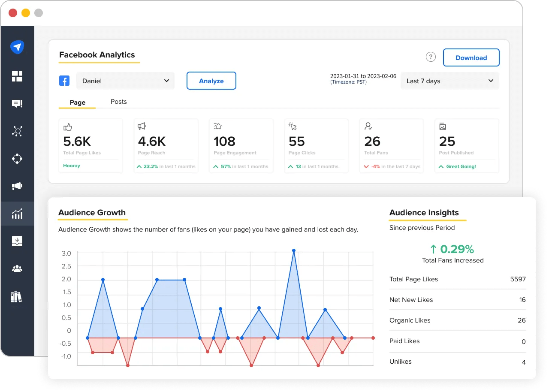Viewport: 549px width, 392px height.
Task: Click the help question mark icon
Action: tap(431, 57)
